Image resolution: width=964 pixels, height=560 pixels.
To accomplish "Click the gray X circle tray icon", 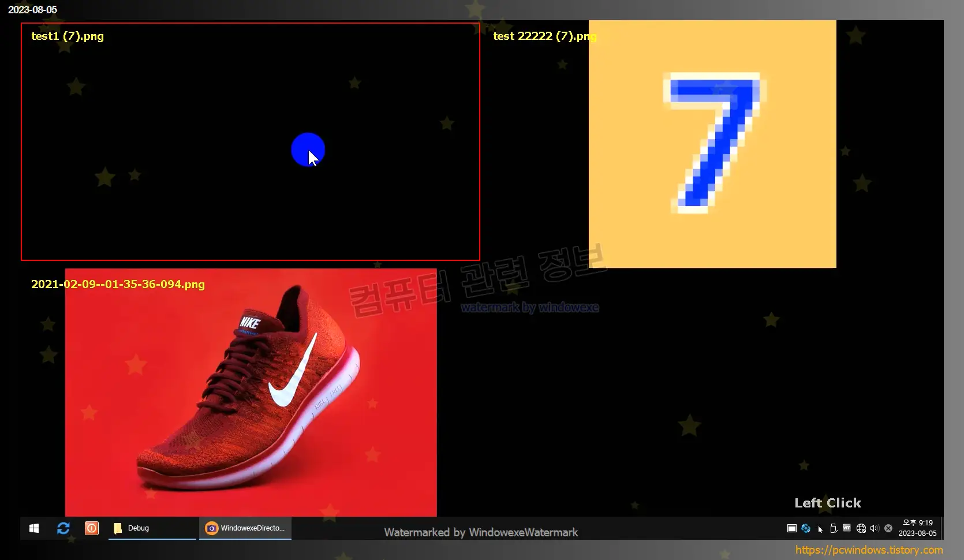I will pos(888,528).
